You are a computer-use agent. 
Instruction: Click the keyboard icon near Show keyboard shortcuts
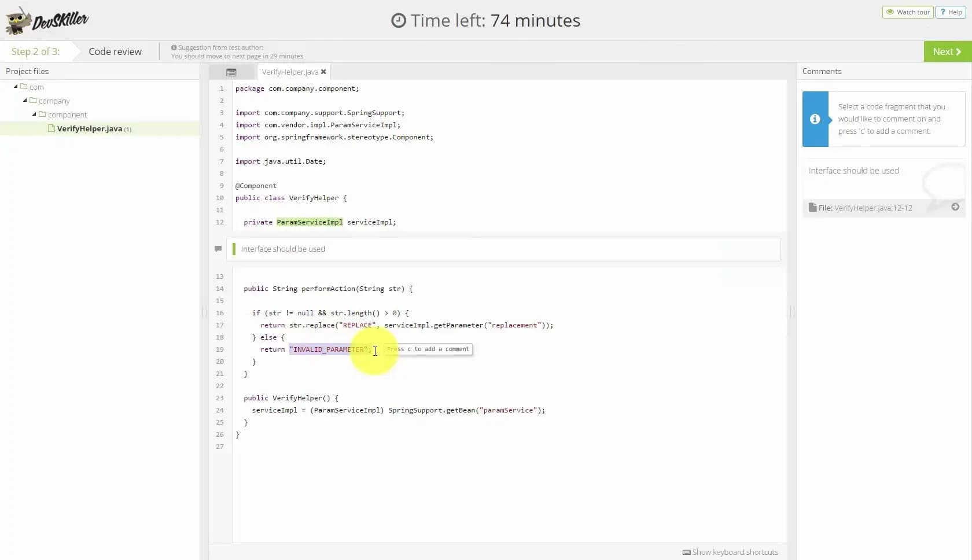point(687,552)
